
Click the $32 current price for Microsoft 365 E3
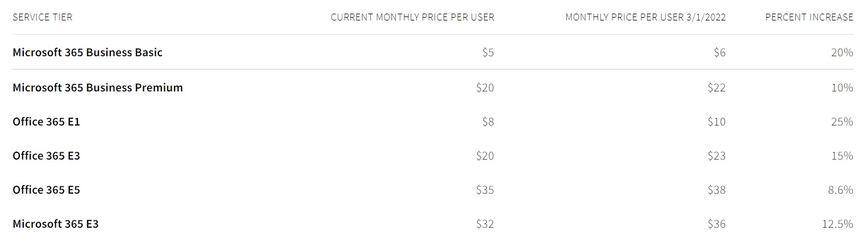click(x=485, y=224)
